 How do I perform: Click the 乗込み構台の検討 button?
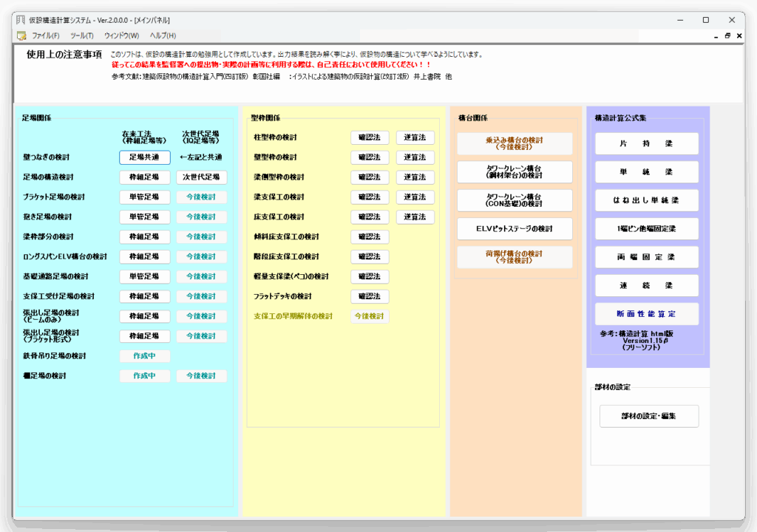point(515,143)
